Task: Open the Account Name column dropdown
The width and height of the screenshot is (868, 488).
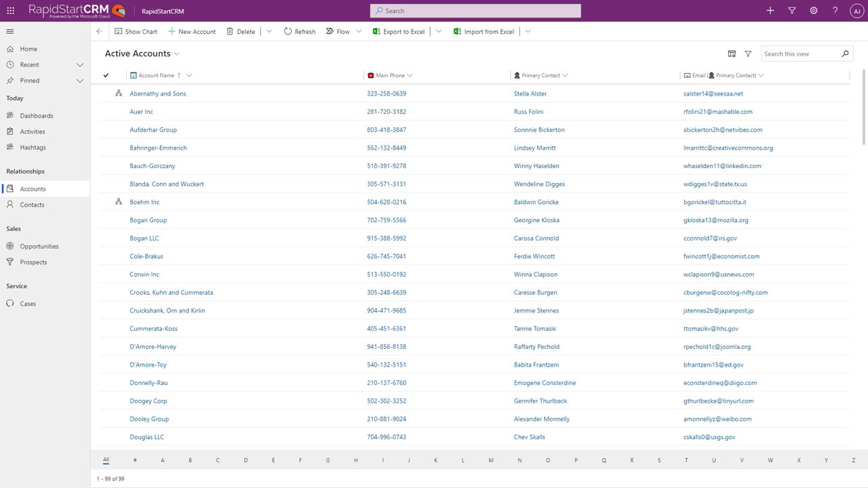Action: coord(189,75)
